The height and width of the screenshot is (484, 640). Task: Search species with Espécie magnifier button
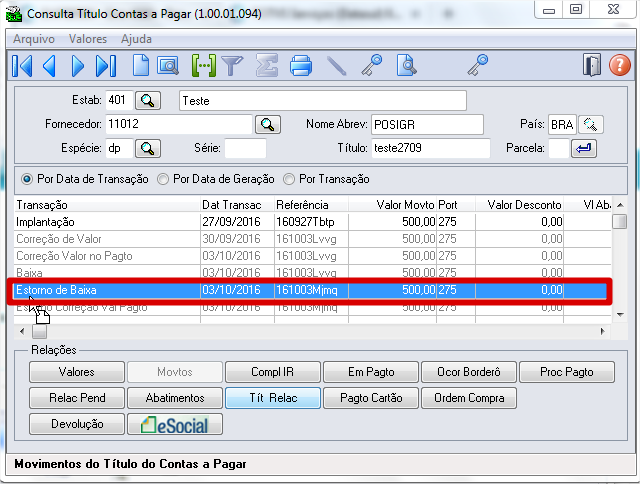tap(148, 148)
